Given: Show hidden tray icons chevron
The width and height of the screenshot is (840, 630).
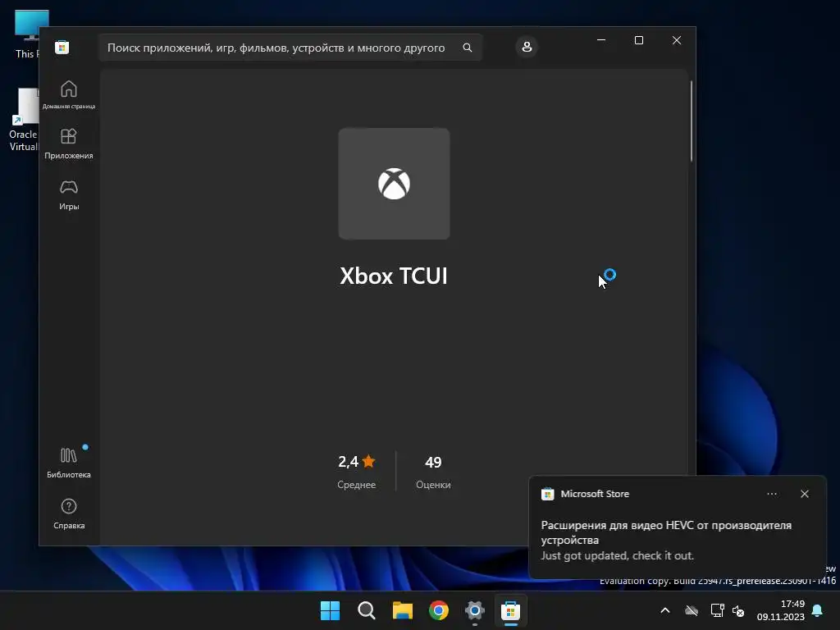Looking at the screenshot, I should point(664,610).
